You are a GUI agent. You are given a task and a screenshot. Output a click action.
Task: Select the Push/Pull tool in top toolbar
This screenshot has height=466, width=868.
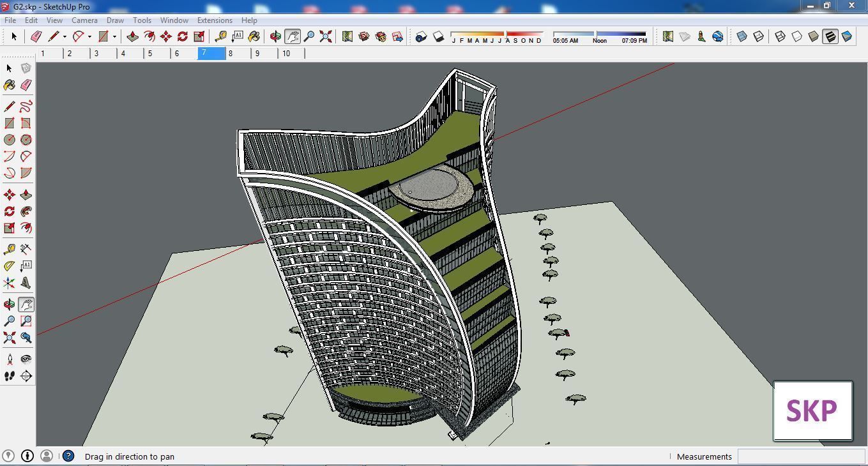click(x=132, y=36)
